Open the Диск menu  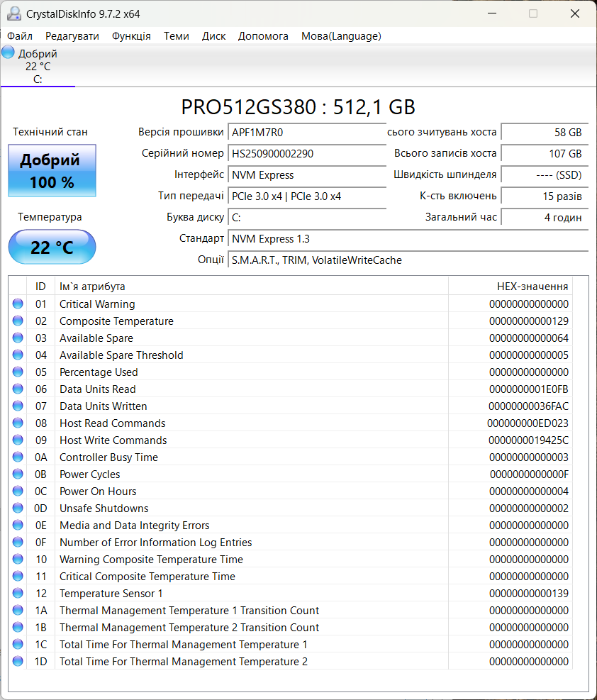point(213,36)
